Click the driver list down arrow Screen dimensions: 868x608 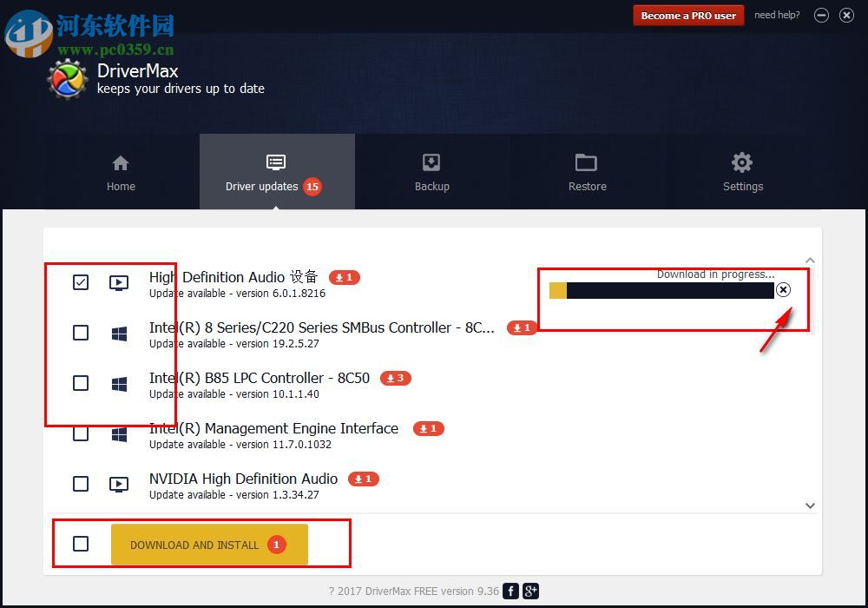(x=810, y=506)
